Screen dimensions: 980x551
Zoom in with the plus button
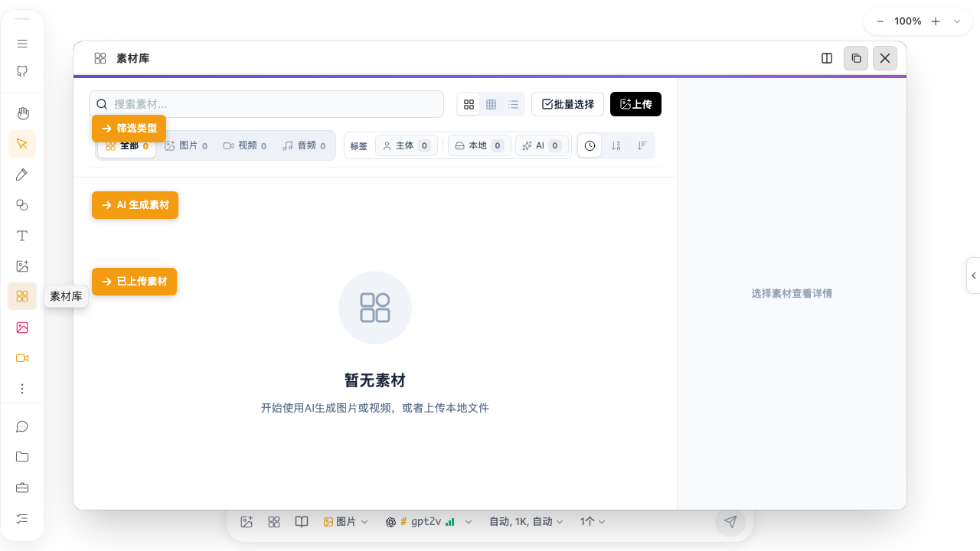936,21
